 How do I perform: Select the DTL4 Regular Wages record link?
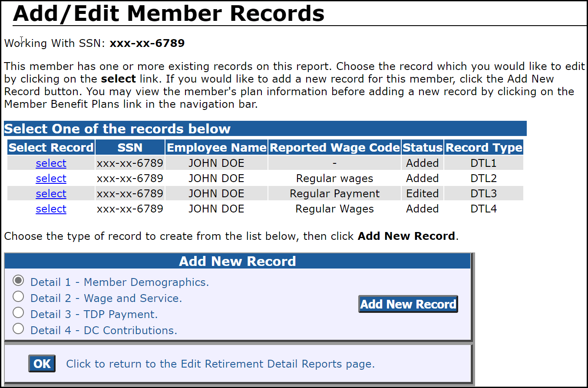click(51, 209)
